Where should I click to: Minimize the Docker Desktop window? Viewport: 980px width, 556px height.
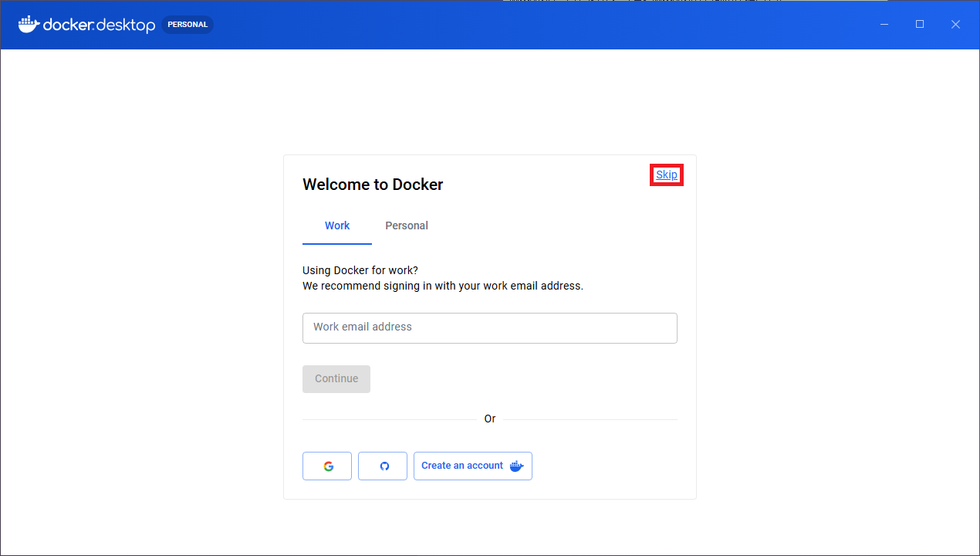[884, 25]
